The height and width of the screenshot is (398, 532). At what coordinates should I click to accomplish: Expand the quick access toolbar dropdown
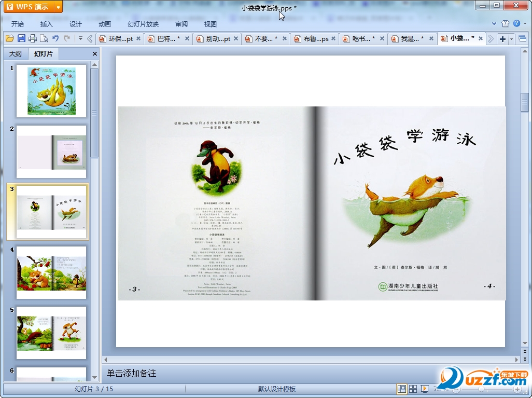click(80, 38)
